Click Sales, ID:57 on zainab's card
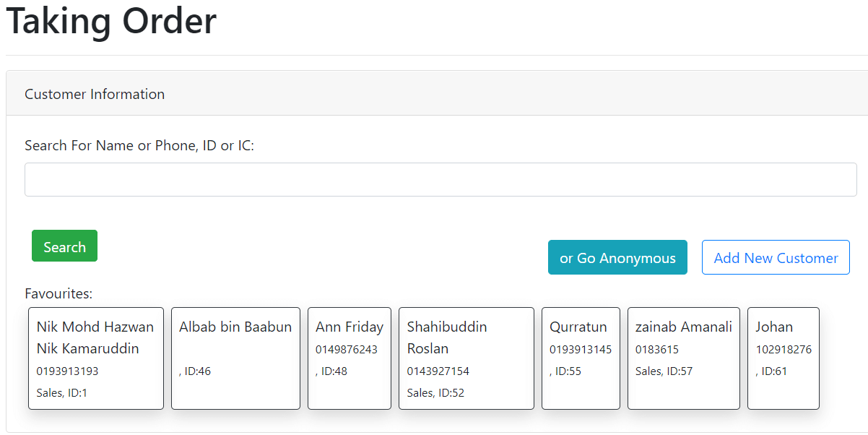This screenshot has height=435, width=868. pyautogui.click(x=664, y=371)
